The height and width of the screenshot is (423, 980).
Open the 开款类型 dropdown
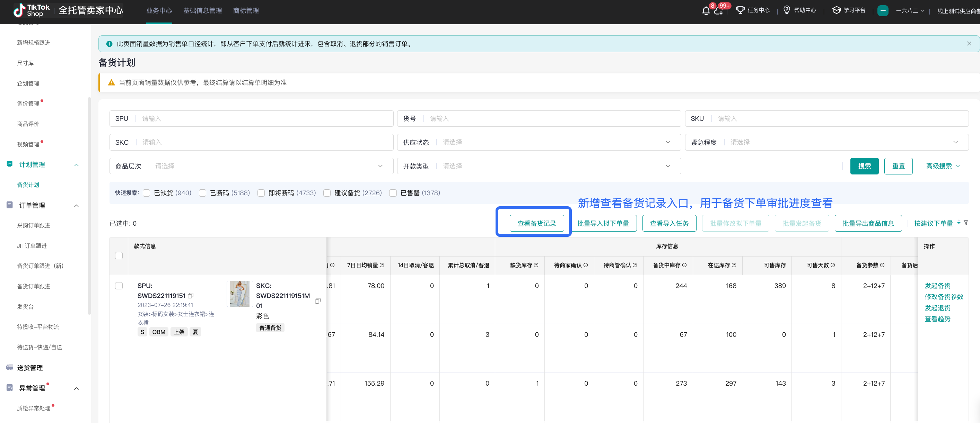click(539, 166)
